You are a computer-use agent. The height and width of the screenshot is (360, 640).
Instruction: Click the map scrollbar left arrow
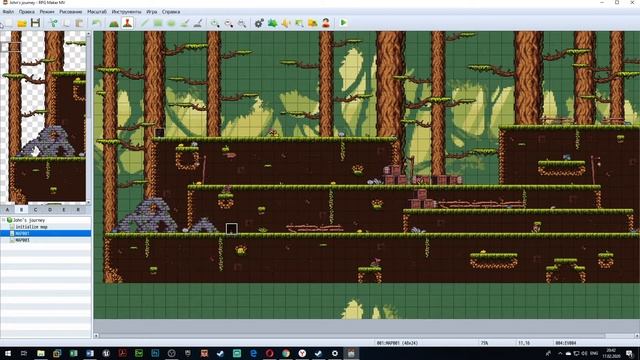pos(96,336)
